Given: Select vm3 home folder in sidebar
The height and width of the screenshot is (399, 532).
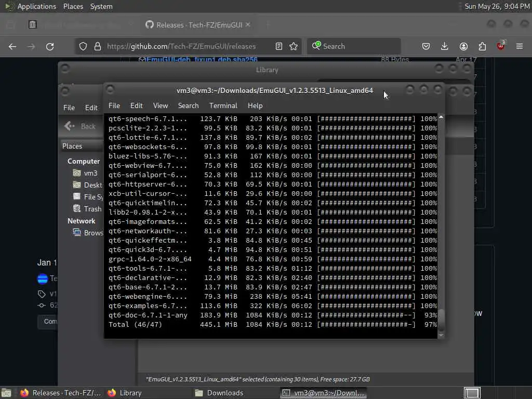Looking at the screenshot, I should click(x=86, y=173).
